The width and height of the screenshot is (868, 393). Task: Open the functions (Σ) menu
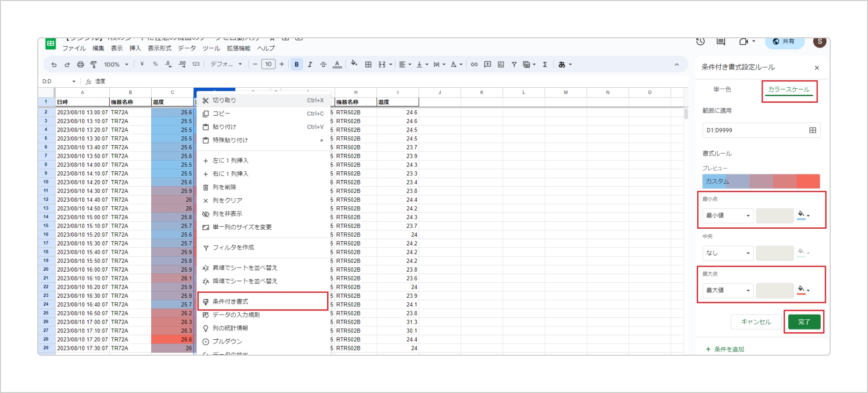tap(545, 64)
